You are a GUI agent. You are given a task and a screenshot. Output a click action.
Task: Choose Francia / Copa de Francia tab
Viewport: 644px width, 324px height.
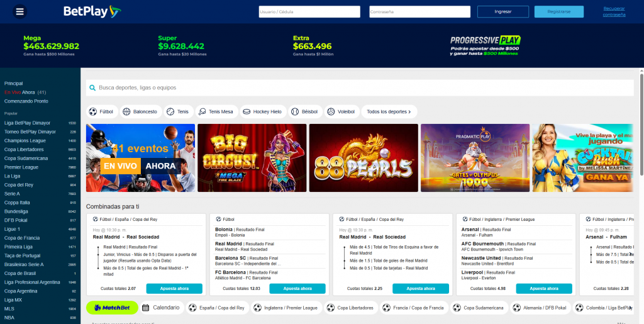(414, 308)
